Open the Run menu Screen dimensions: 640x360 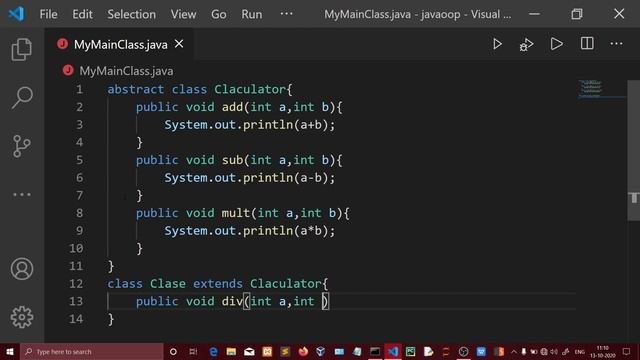251,14
